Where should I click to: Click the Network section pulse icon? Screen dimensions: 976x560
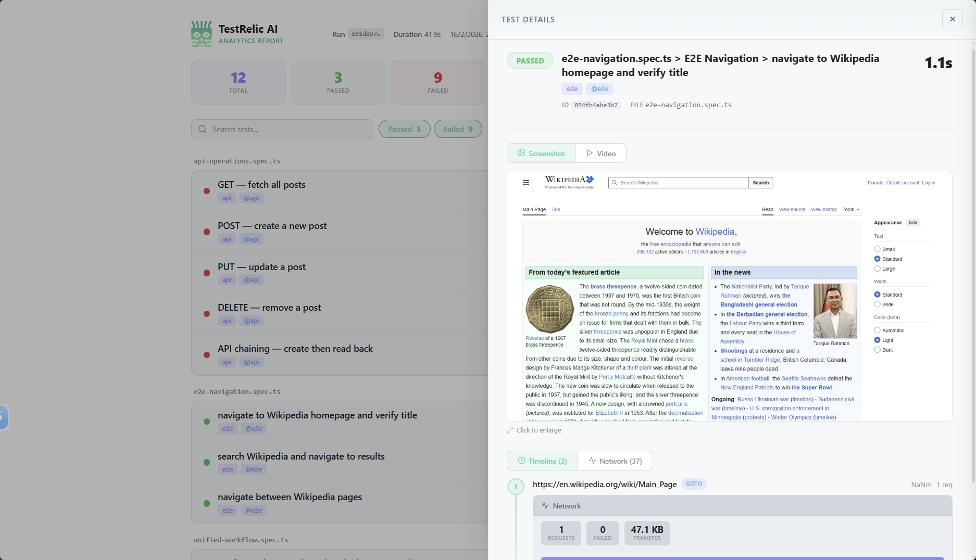pyautogui.click(x=545, y=505)
